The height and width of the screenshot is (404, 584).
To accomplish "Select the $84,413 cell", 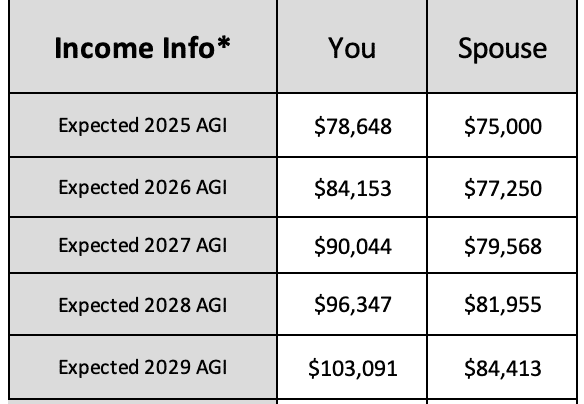I will coord(502,367).
